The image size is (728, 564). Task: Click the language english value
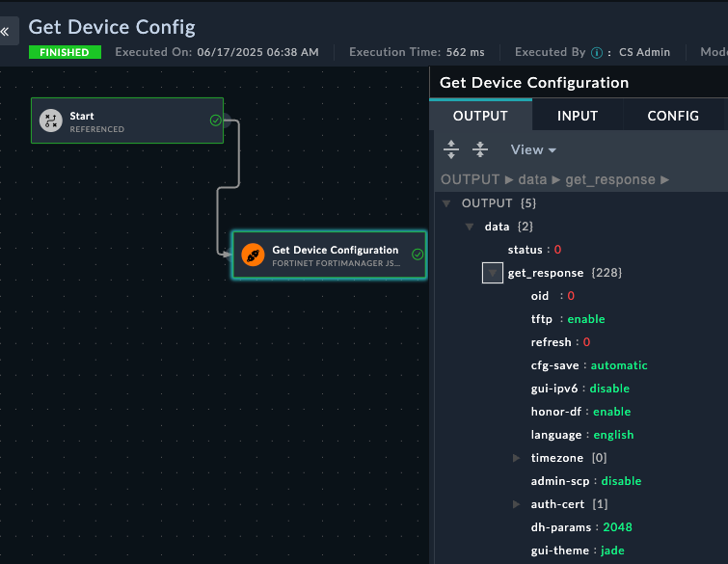[x=613, y=435]
